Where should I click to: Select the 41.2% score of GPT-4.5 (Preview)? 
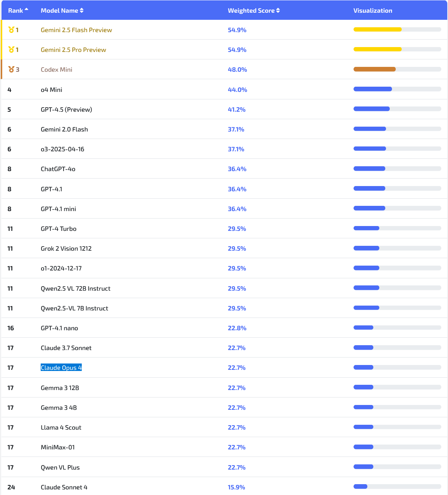click(237, 109)
